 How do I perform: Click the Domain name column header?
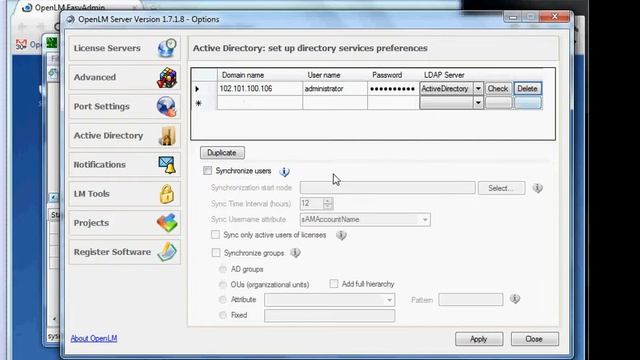coord(260,75)
